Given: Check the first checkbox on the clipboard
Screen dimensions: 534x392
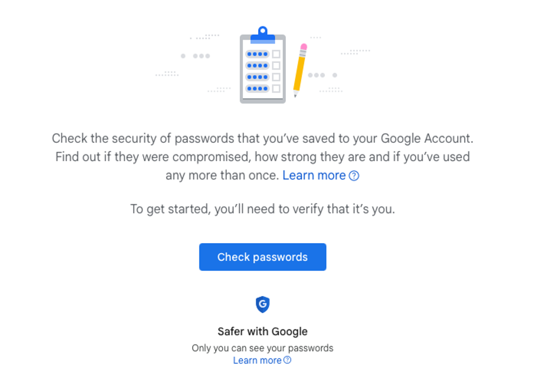Looking at the screenshot, I should tap(277, 54).
